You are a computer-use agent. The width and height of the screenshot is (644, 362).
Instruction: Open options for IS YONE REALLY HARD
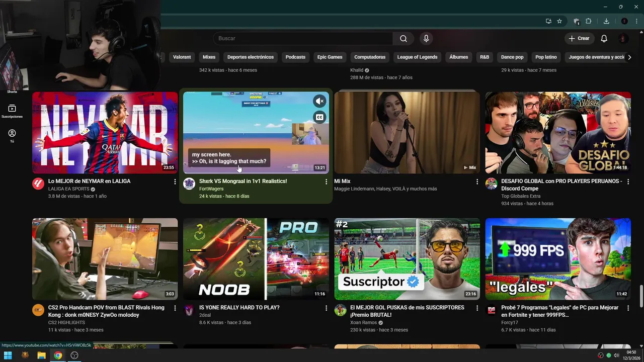(326, 308)
